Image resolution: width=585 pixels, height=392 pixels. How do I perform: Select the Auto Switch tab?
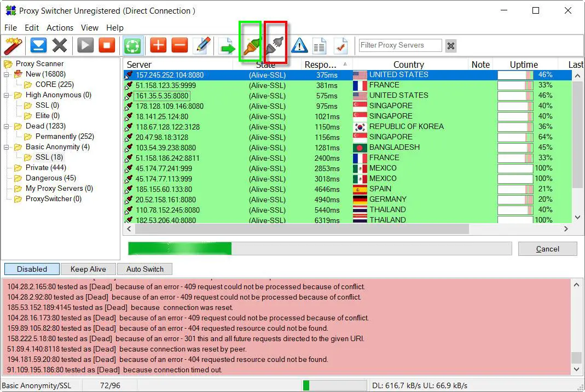point(144,269)
